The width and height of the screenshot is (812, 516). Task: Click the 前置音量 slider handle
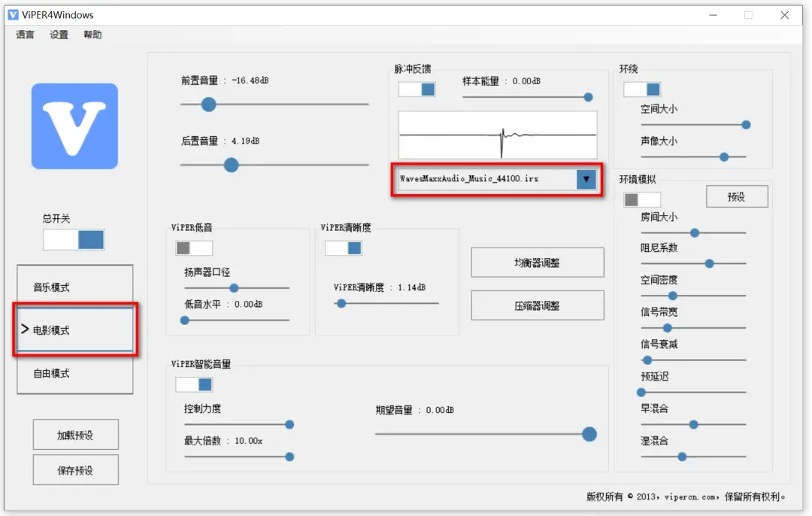[x=209, y=105]
